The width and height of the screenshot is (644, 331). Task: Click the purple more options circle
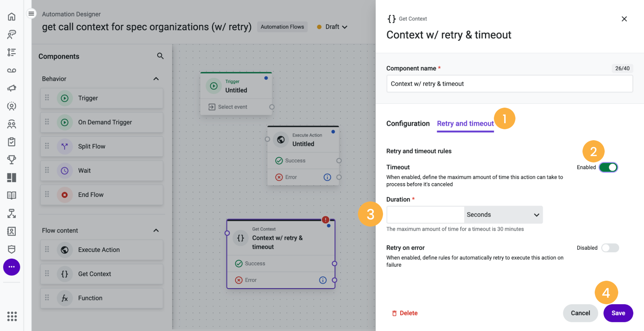[12, 267]
